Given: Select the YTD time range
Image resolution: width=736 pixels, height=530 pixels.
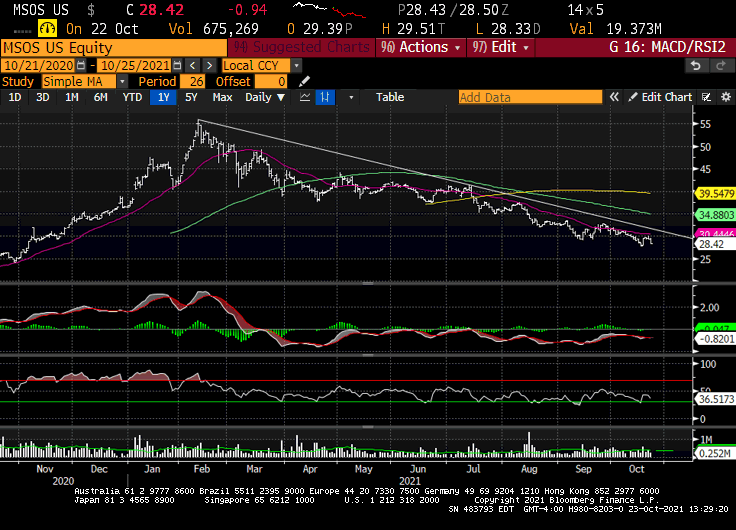Looking at the screenshot, I should pos(132,97).
